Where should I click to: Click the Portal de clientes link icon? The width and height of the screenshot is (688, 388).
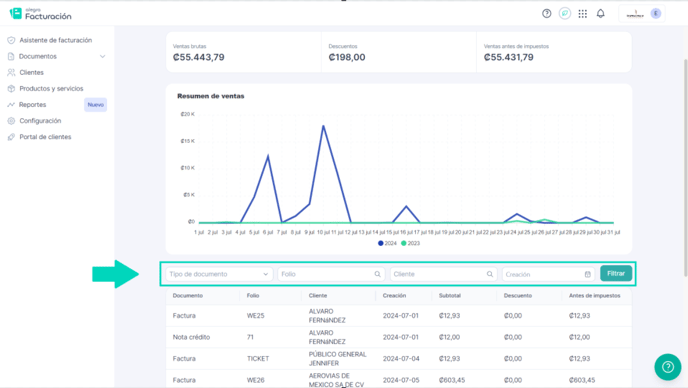(11, 137)
